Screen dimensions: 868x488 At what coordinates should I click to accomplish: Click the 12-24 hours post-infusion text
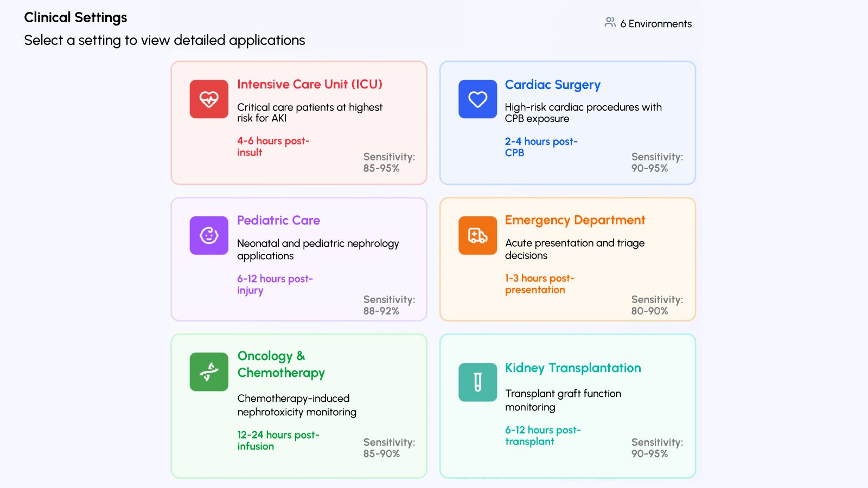click(278, 440)
